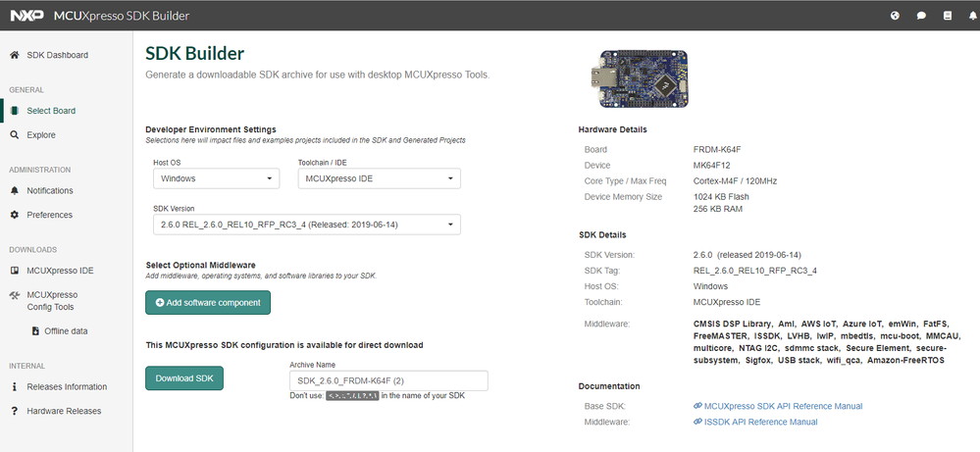Image resolution: width=980 pixels, height=452 pixels.
Task: Click the Cortex-M4F / 120MHz value
Action: coord(735,181)
